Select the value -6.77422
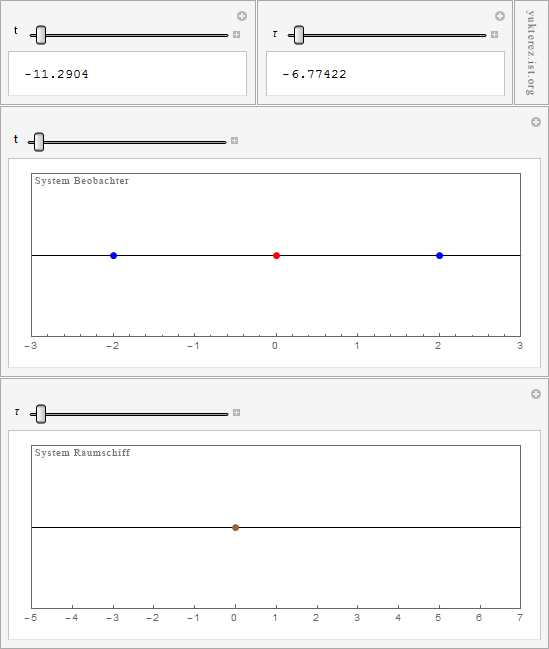549x649 pixels. [314, 74]
